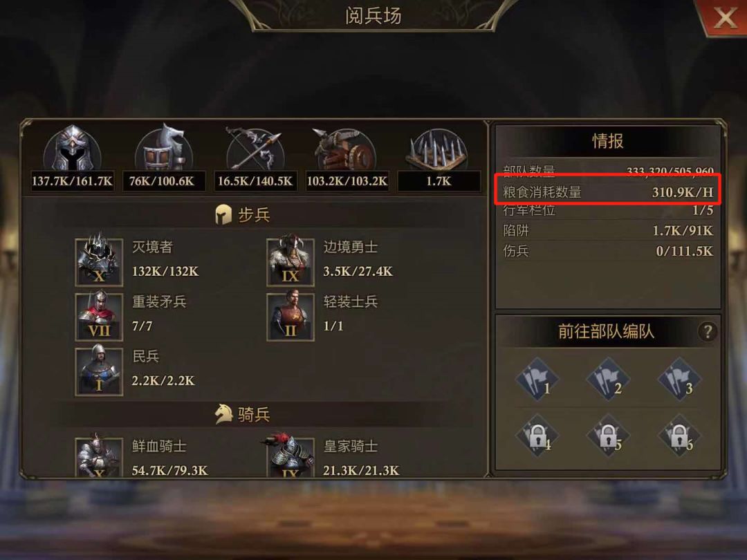Select the siege engine icon showing 103.2K/103.2K
Viewport: 747px width, 560px height.
[345, 149]
